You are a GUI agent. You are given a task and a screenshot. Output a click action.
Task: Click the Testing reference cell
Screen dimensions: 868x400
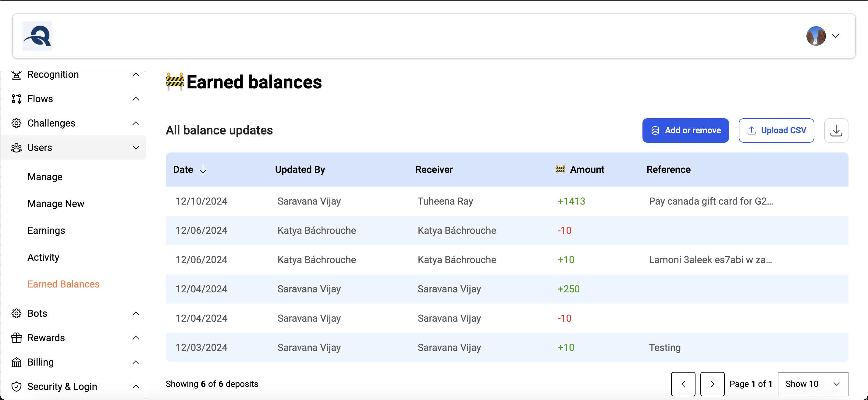coord(665,348)
